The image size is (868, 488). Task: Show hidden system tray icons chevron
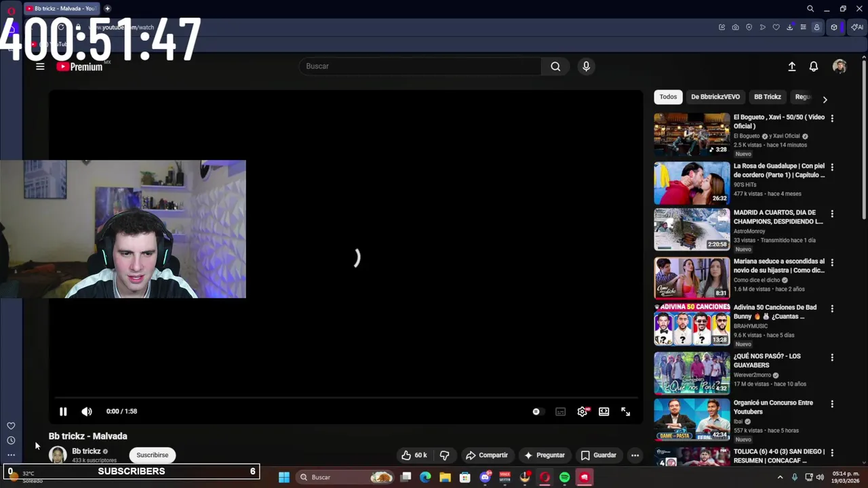(x=780, y=477)
